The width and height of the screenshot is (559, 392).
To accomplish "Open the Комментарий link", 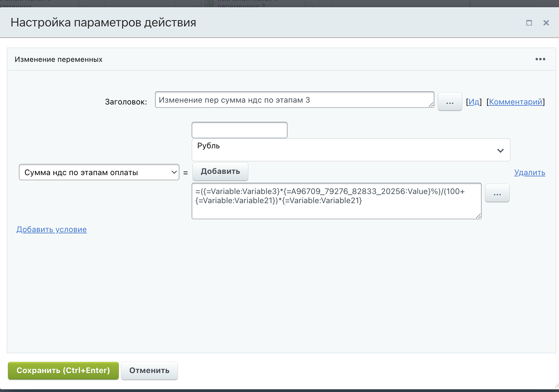I will [x=515, y=102].
